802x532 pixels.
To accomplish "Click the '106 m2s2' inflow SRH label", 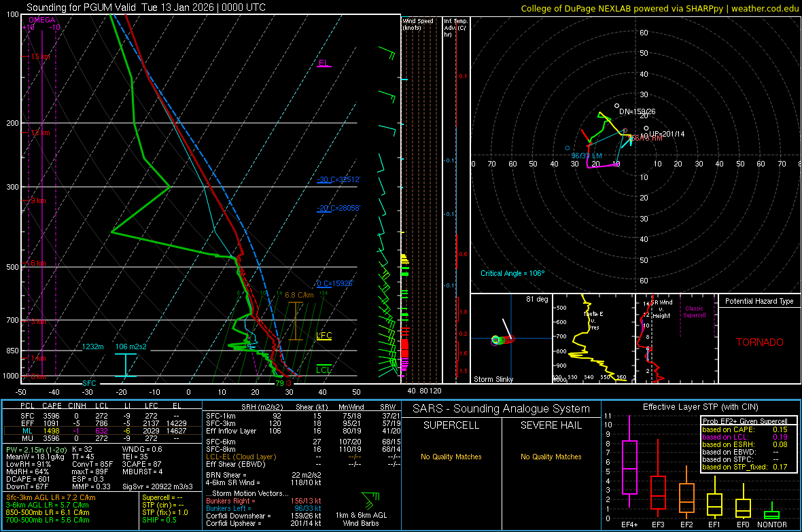I will tap(131, 347).
